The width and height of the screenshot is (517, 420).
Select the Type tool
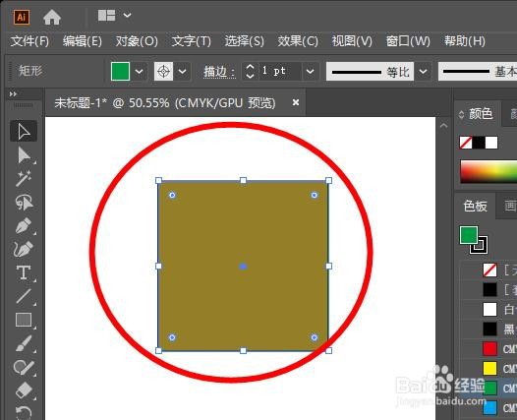(x=24, y=272)
